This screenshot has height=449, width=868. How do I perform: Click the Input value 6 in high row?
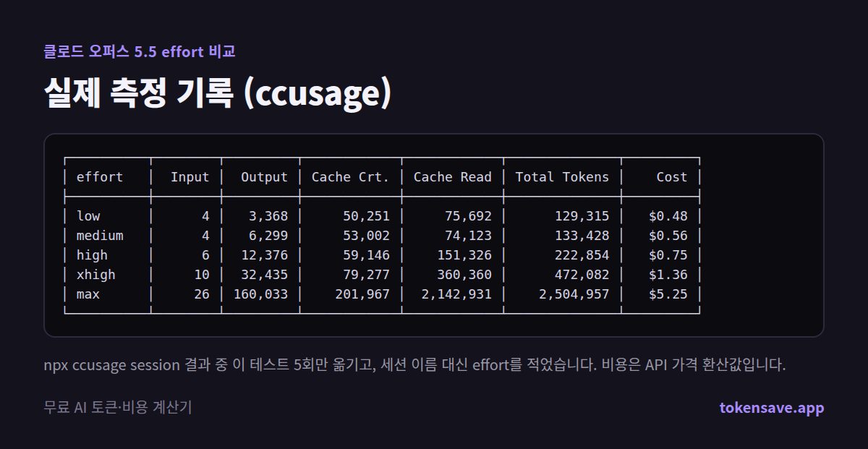pos(205,255)
